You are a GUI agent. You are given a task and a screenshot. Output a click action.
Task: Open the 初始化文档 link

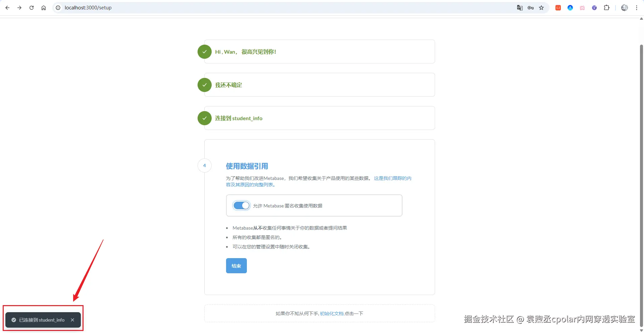pyautogui.click(x=332, y=314)
